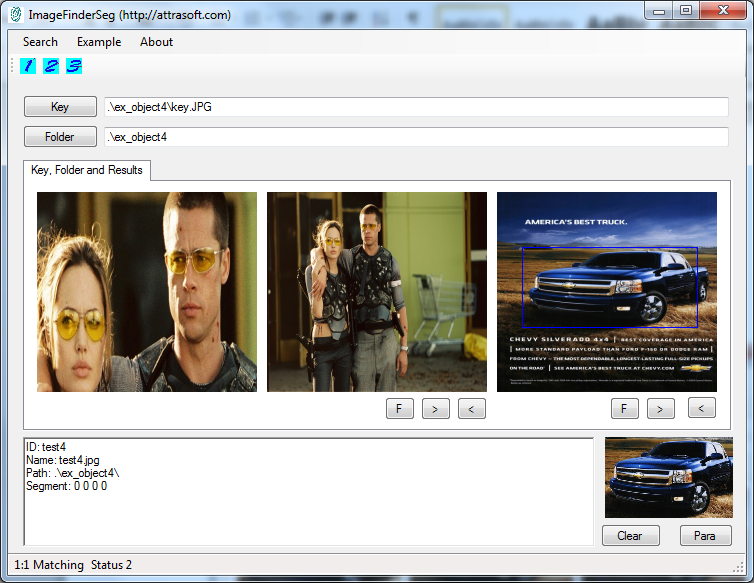The height and width of the screenshot is (583, 754).
Task: Click the Key button
Action: (60, 107)
